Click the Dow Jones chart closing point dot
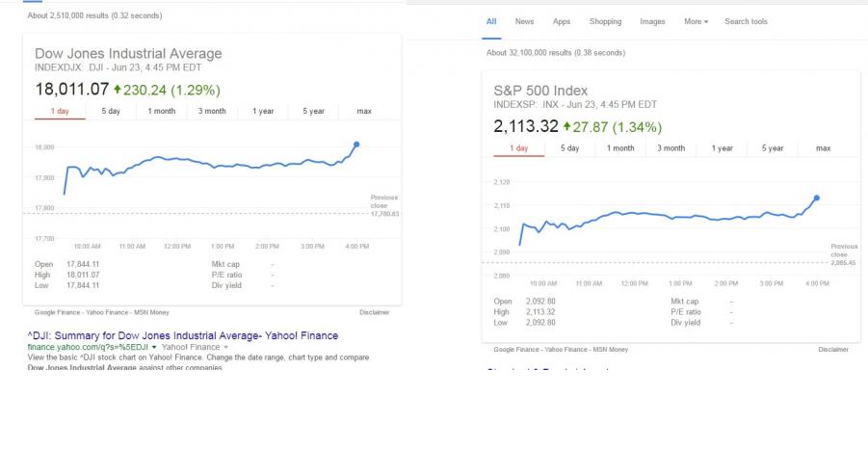 click(356, 144)
